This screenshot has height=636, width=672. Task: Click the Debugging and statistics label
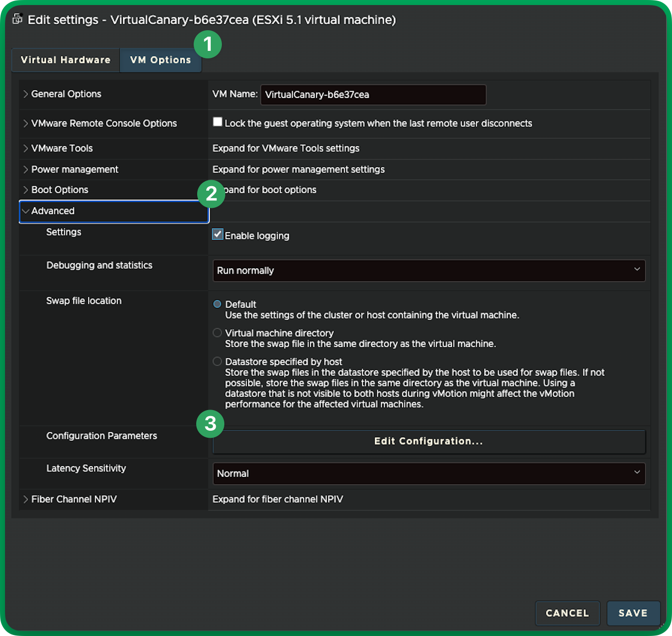pos(99,265)
